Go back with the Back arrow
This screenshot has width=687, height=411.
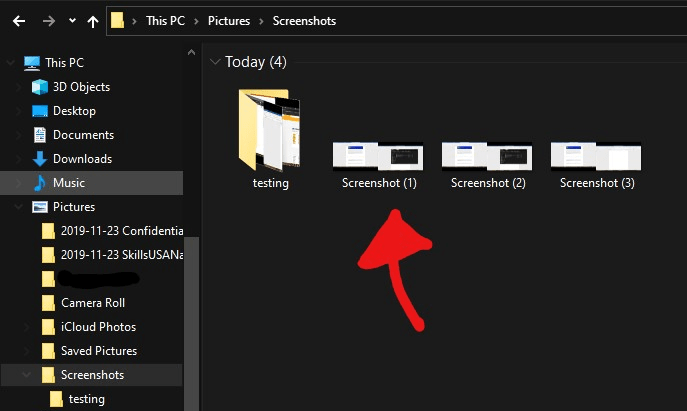pos(19,21)
